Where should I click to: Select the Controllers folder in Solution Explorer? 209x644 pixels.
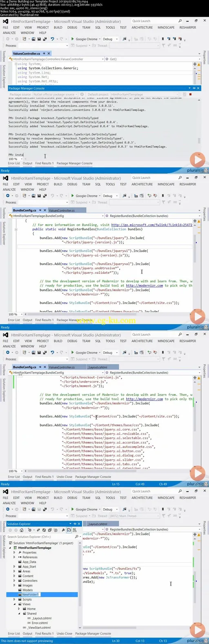click(x=30, y=581)
